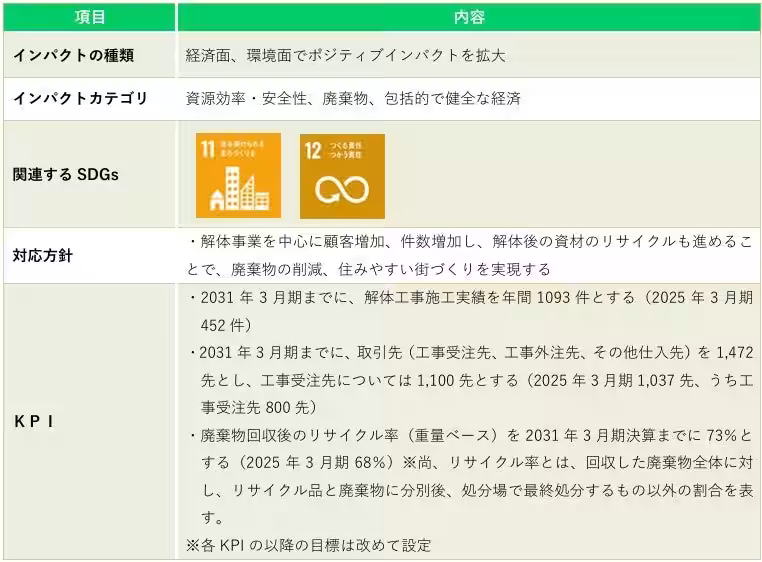Click line containing 2025 年 3 月期 68%
This screenshot has width=762, height=562.
(477, 462)
